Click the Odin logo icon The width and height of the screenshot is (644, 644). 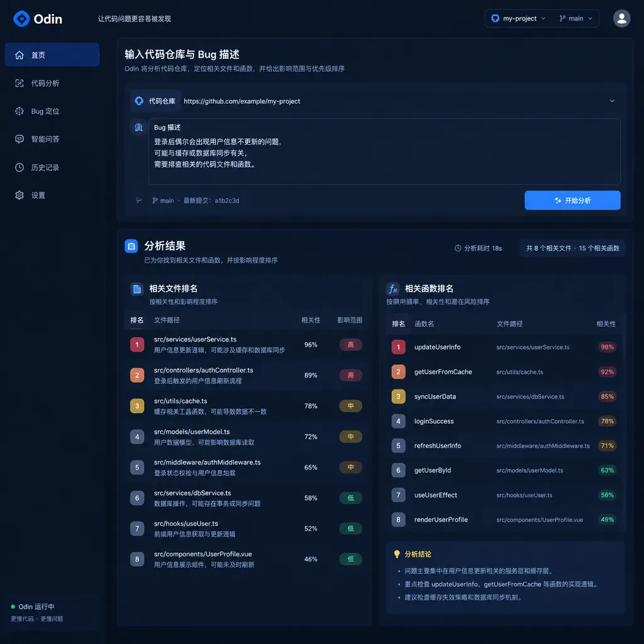21,19
